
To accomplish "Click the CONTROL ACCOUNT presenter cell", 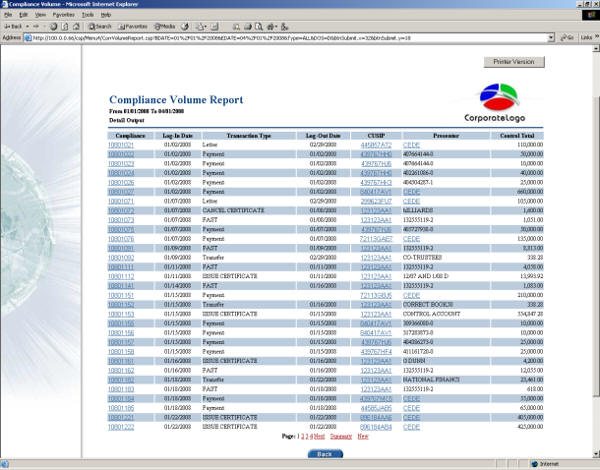I will pyautogui.click(x=432, y=314).
